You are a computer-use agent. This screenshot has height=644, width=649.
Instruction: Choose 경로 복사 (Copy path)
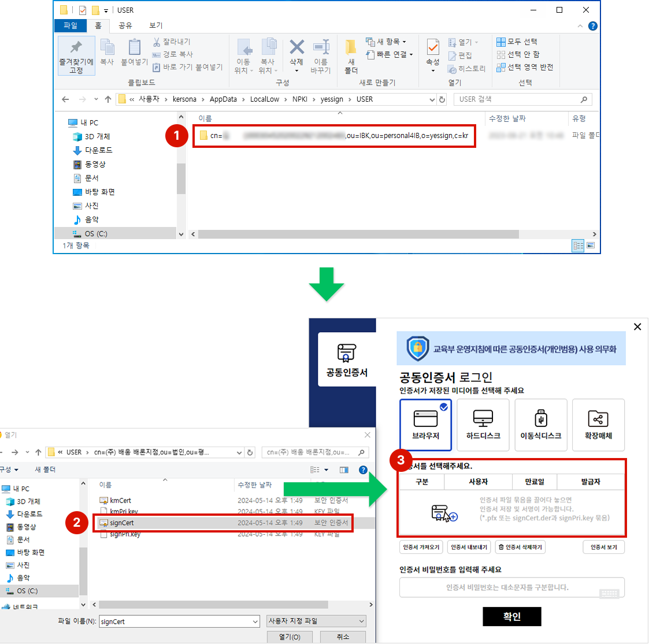[173, 54]
